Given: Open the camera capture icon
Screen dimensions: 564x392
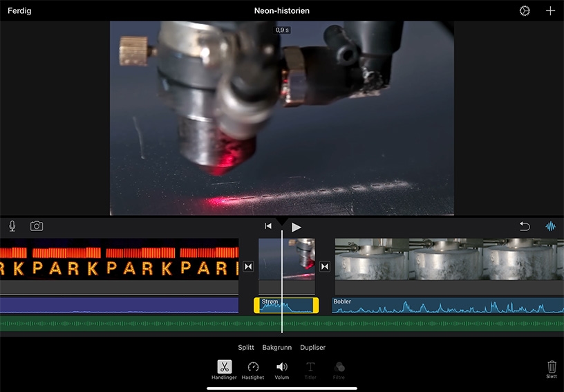Looking at the screenshot, I should tap(37, 226).
